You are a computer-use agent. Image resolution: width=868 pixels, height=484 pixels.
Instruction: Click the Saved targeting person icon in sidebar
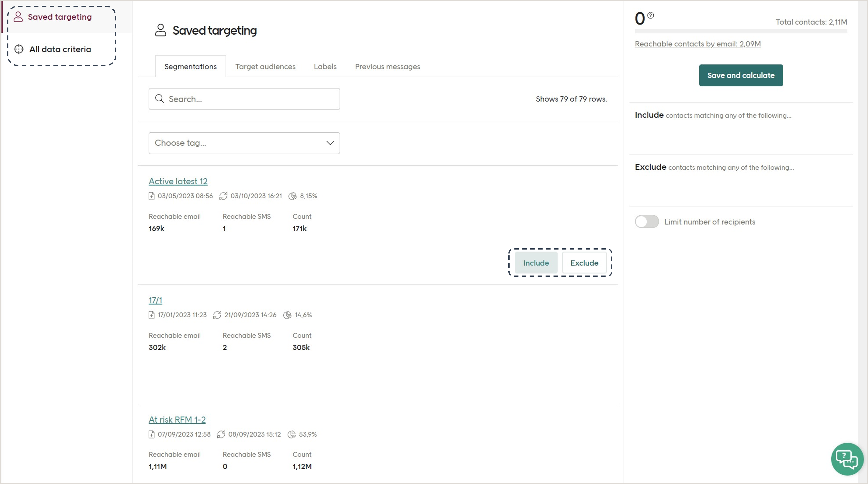coord(18,17)
